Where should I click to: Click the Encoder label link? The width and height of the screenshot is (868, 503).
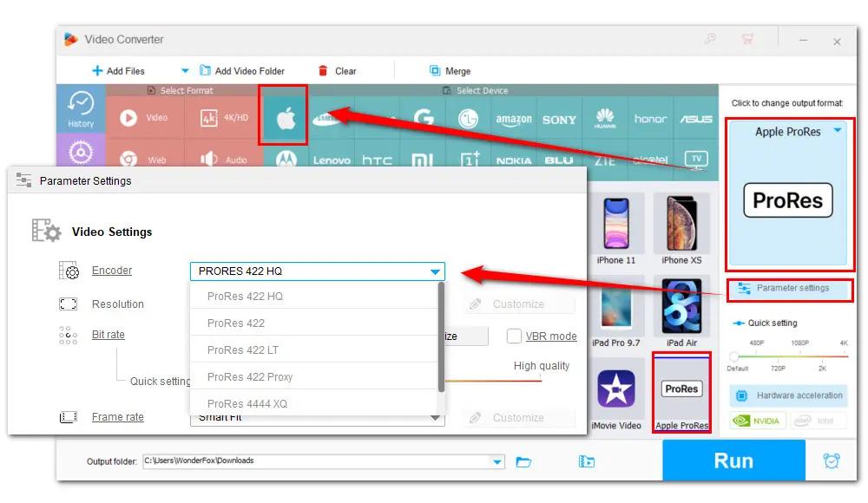point(112,271)
